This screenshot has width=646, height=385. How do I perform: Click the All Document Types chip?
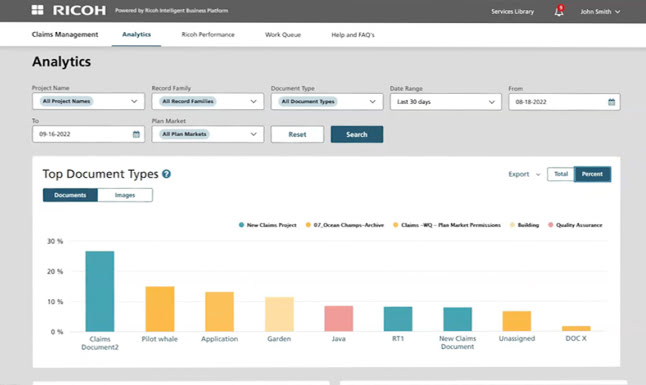coord(308,101)
